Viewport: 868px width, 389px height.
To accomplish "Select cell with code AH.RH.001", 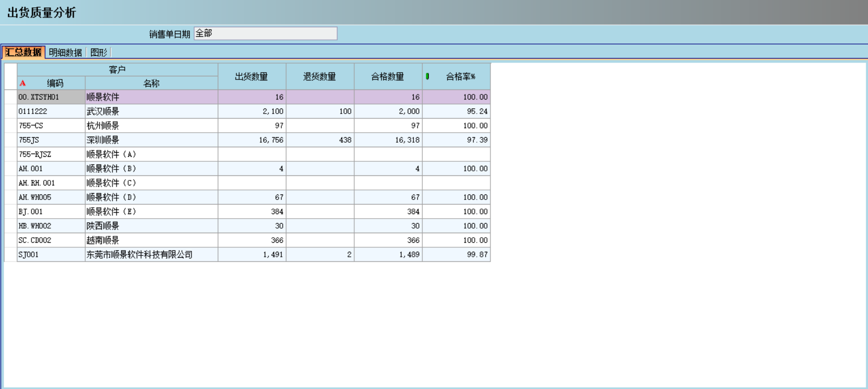I will click(x=51, y=183).
